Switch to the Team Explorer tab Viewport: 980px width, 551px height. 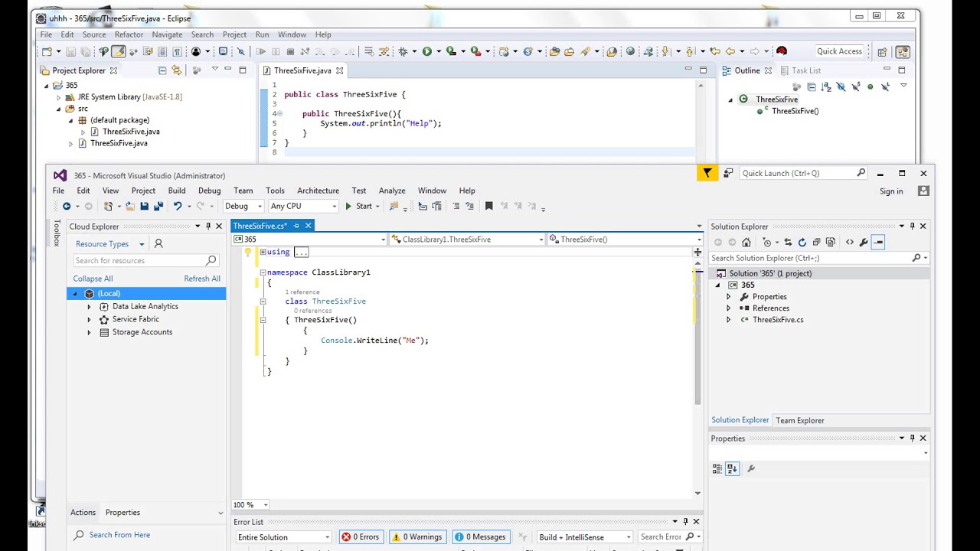point(800,420)
